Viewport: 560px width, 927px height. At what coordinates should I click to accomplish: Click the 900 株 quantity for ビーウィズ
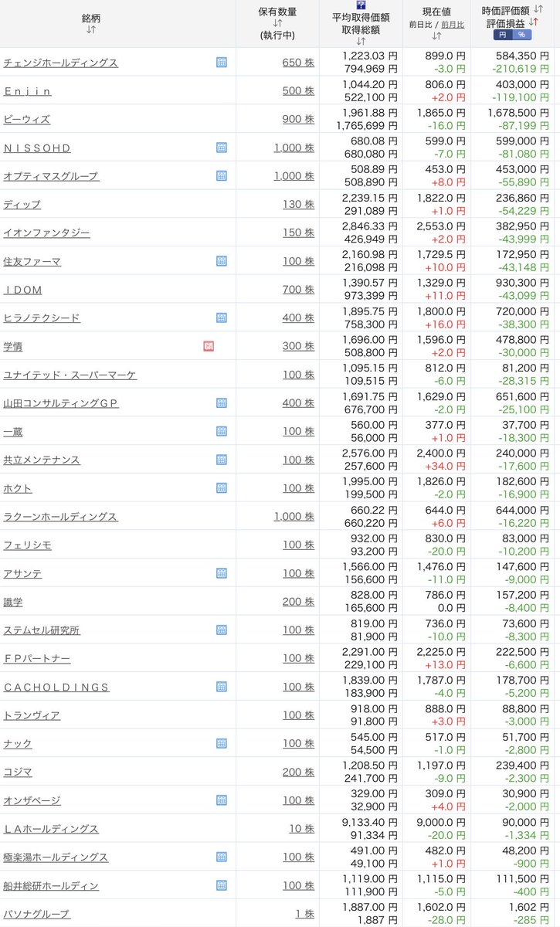(x=298, y=119)
